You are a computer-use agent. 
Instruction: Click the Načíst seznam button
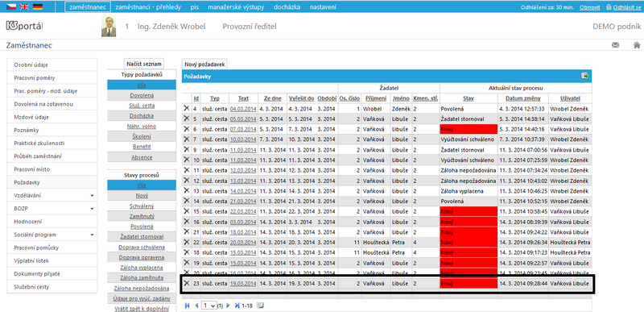[144, 64]
